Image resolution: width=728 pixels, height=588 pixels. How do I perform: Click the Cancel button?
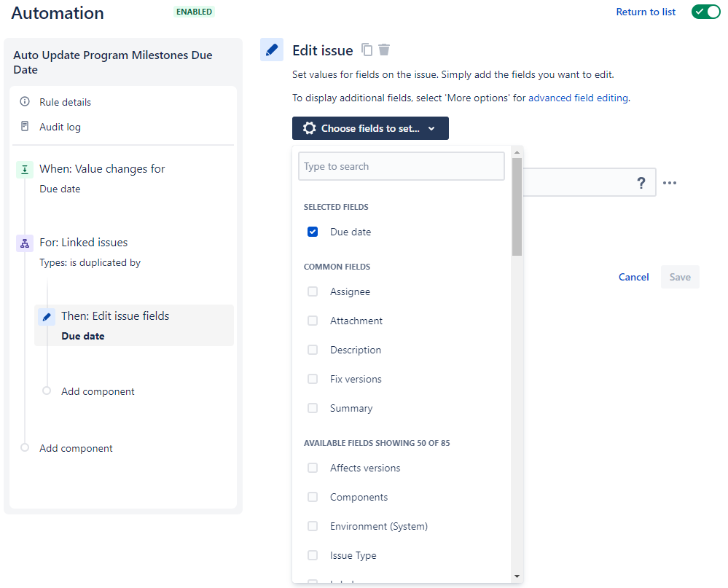633,277
